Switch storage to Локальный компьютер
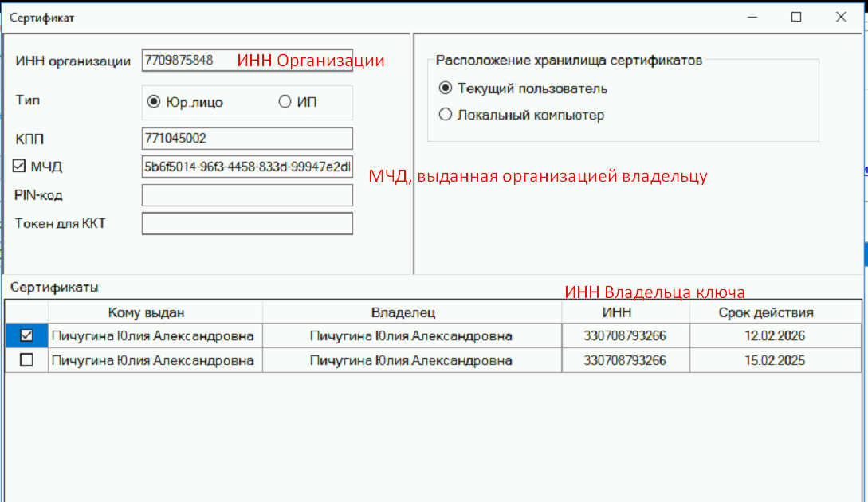The image size is (868, 502). pos(446,115)
